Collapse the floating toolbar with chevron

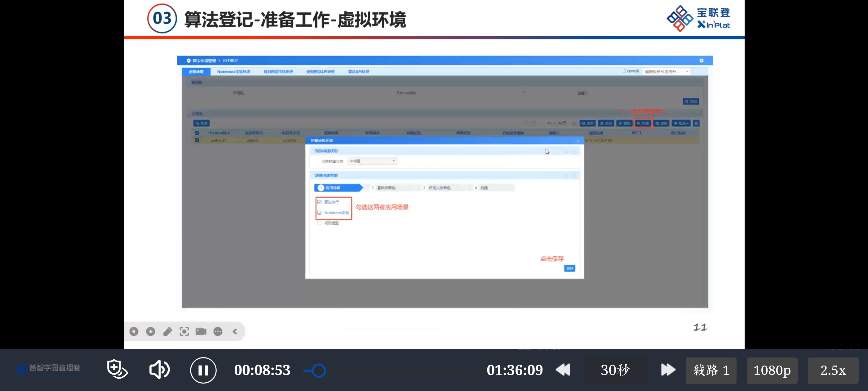[x=235, y=332]
